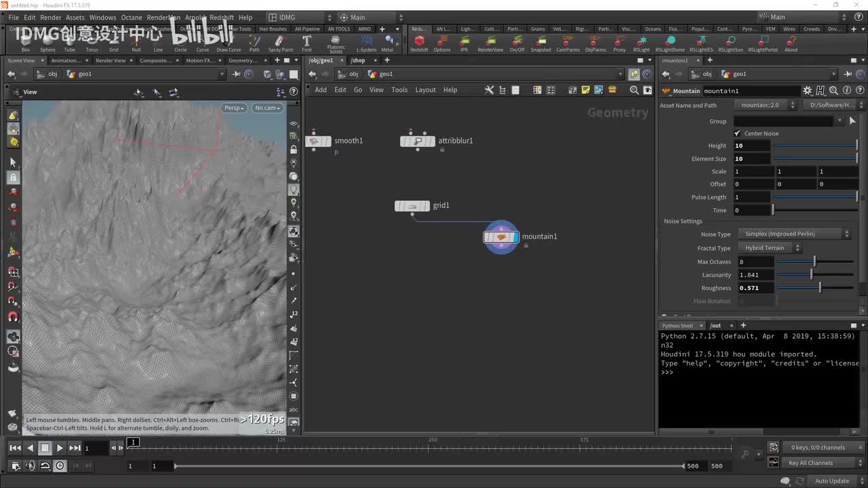Click the Redshift shelf tool icon
868x488 pixels.
(x=419, y=41)
